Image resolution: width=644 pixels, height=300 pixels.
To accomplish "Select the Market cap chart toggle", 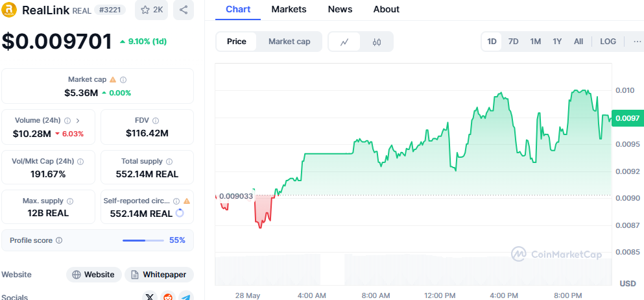I will tap(289, 42).
